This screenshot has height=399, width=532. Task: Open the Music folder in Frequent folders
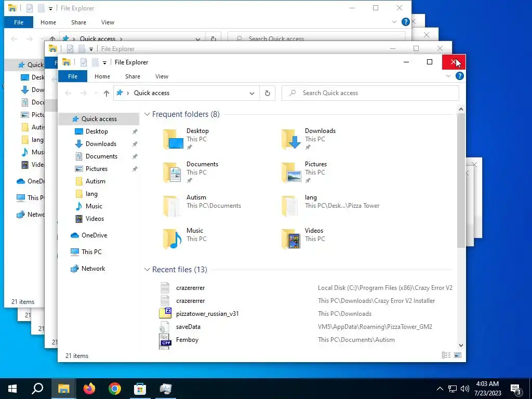click(185, 239)
